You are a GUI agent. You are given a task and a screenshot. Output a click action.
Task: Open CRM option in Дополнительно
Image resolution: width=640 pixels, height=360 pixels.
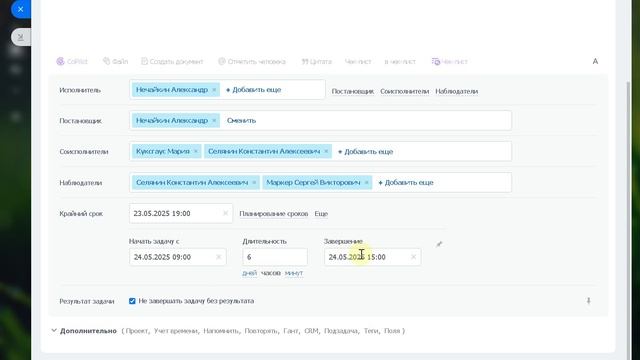click(x=311, y=331)
